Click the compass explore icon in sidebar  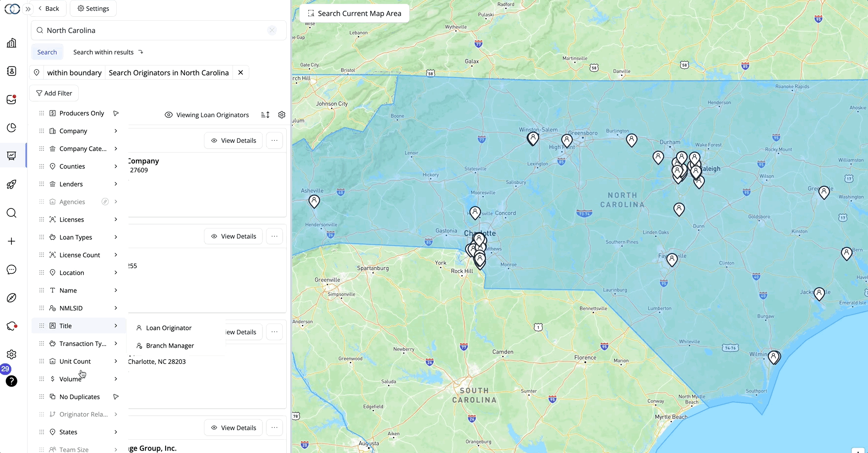click(x=11, y=297)
